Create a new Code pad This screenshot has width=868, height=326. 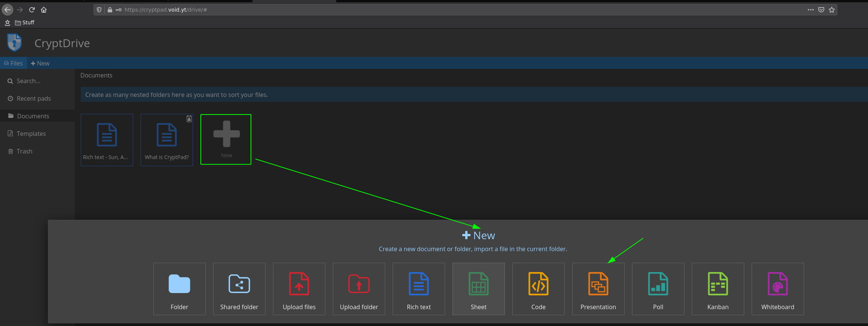click(539, 289)
